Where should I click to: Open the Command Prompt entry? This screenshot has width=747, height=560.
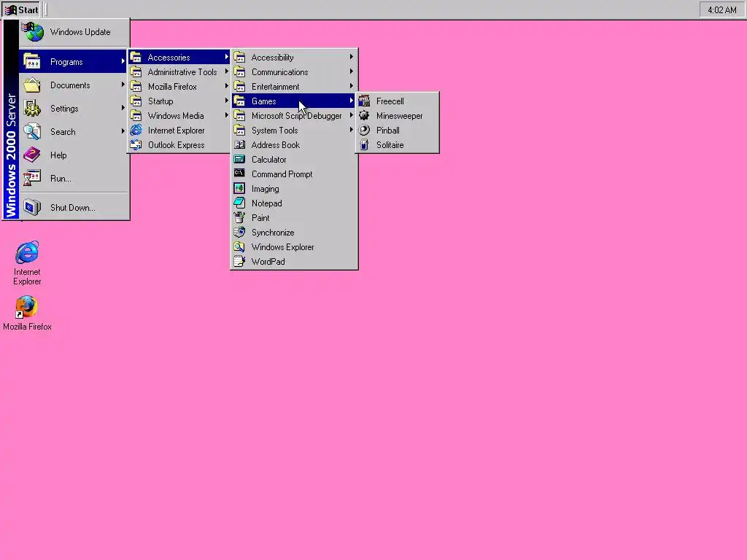(293, 174)
